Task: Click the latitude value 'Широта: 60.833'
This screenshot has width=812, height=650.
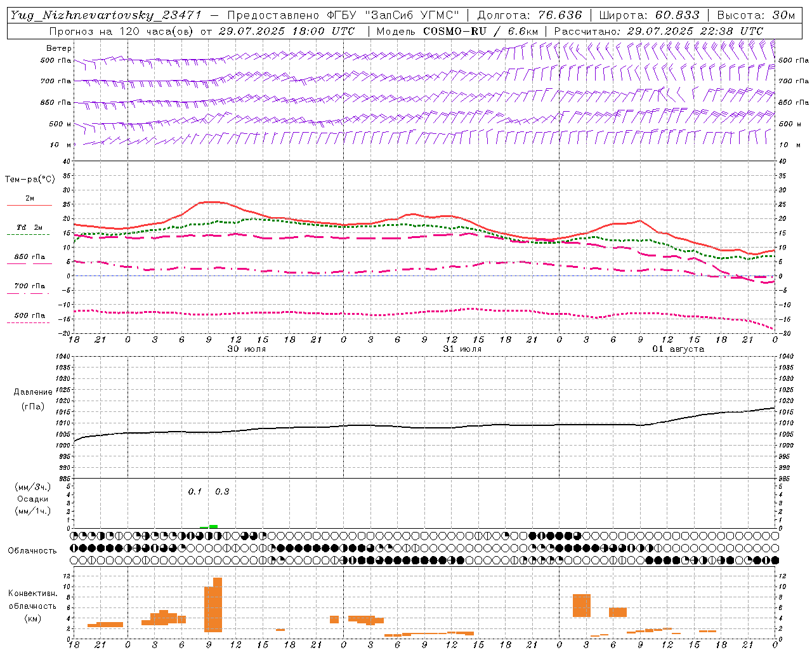Action: (x=650, y=15)
